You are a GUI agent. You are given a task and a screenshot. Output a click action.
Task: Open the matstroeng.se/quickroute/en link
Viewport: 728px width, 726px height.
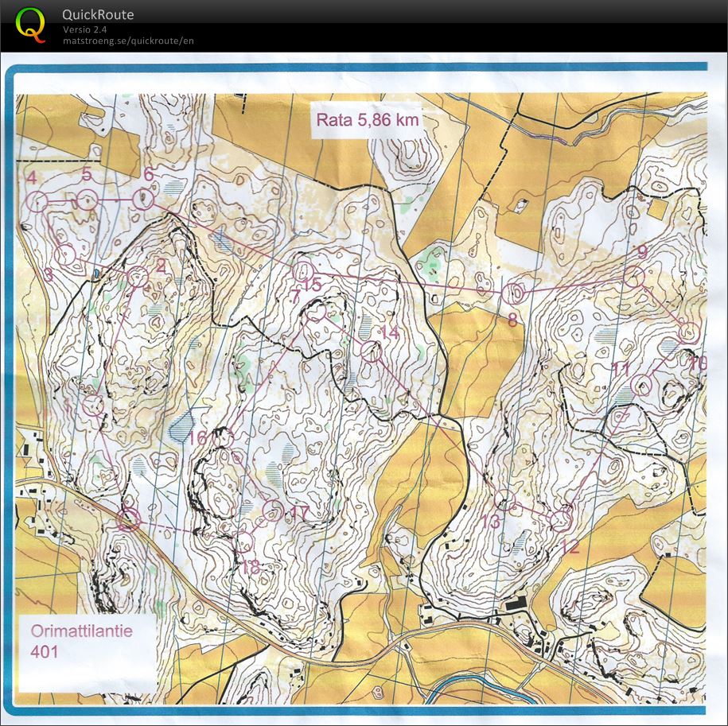pyautogui.click(x=128, y=41)
